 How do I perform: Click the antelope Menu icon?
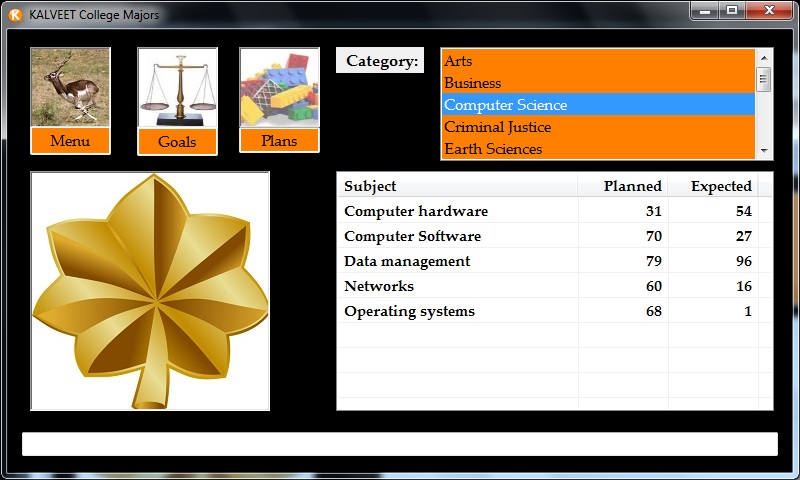click(x=70, y=88)
